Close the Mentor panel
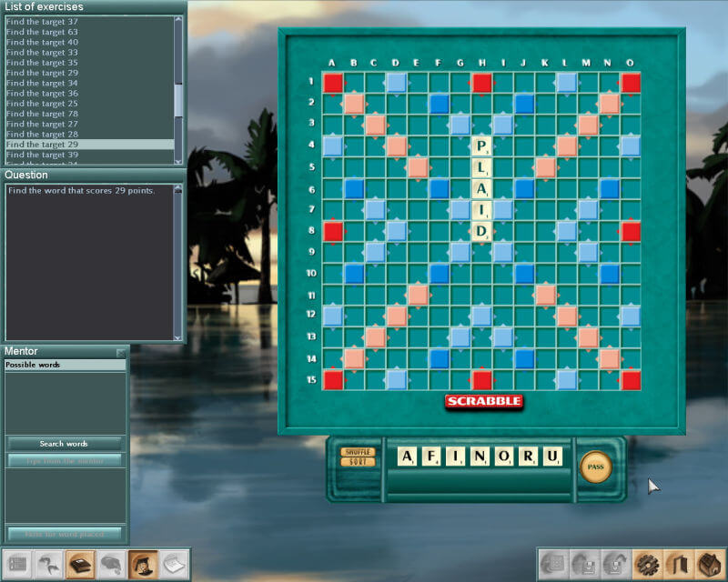 point(121,353)
